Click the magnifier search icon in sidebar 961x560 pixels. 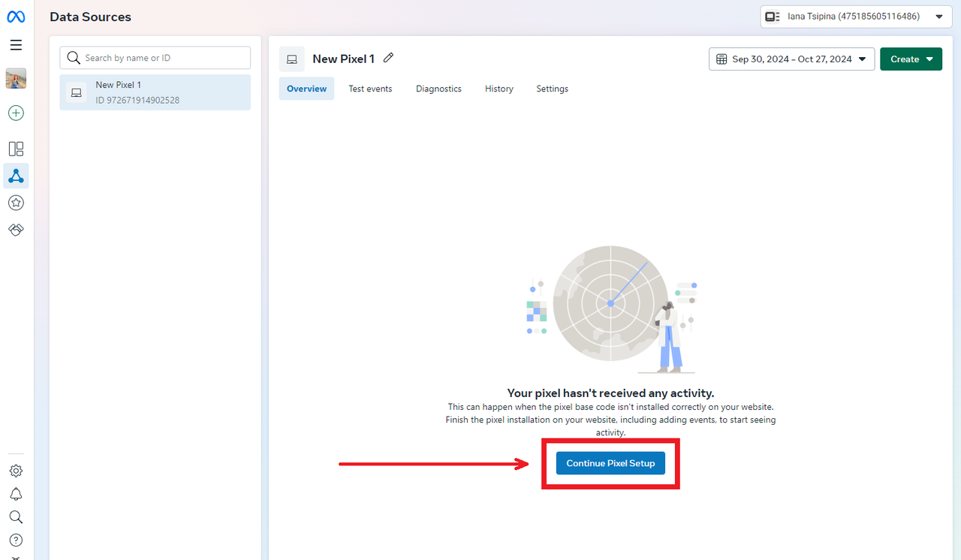[16, 517]
